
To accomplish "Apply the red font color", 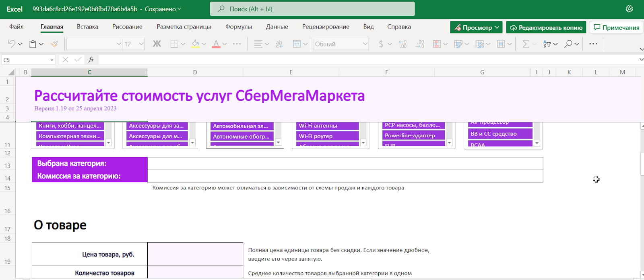I will [216, 44].
